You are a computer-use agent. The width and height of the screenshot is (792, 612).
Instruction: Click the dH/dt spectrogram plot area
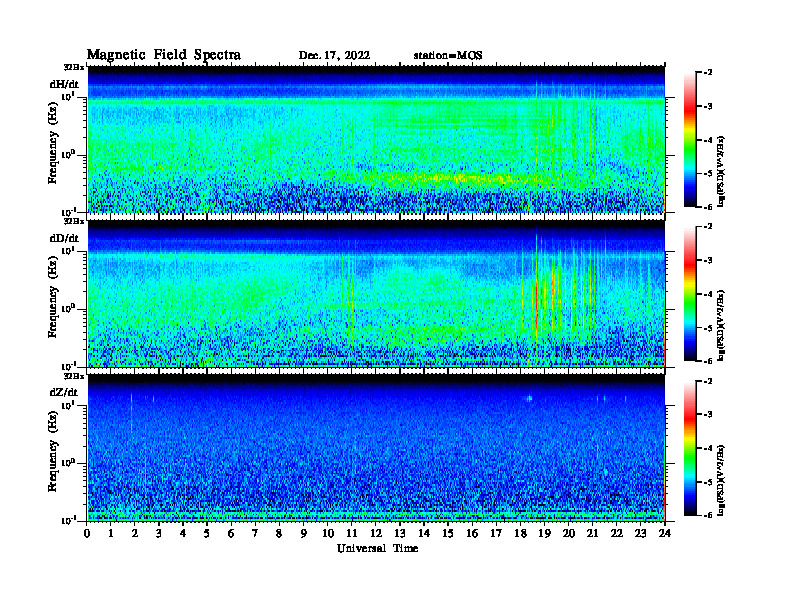tap(376, 139)
